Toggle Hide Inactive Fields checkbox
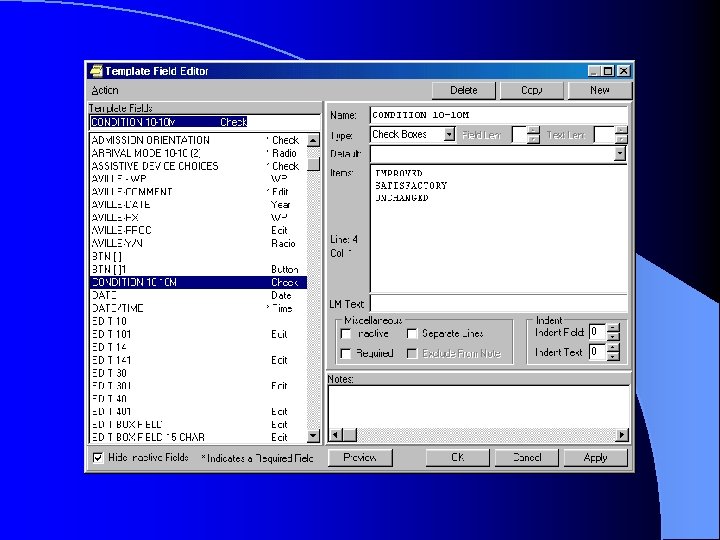Image resolution: width=720 pixels, height=540 pixels. [x=98, y=458]
